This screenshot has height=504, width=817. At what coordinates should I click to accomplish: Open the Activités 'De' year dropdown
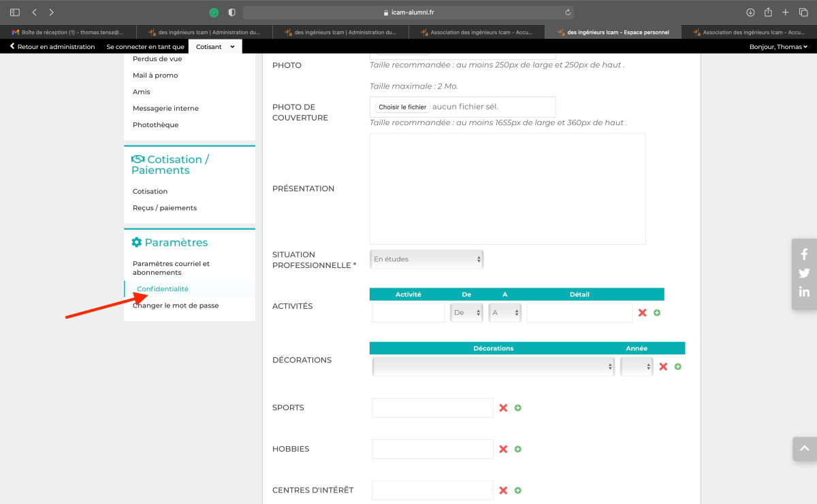point(466,313)
